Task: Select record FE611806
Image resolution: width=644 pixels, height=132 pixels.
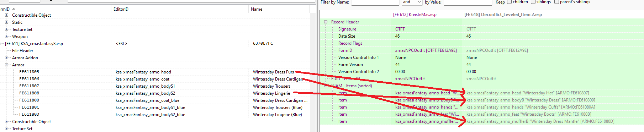Action: (x=29, y=79)
